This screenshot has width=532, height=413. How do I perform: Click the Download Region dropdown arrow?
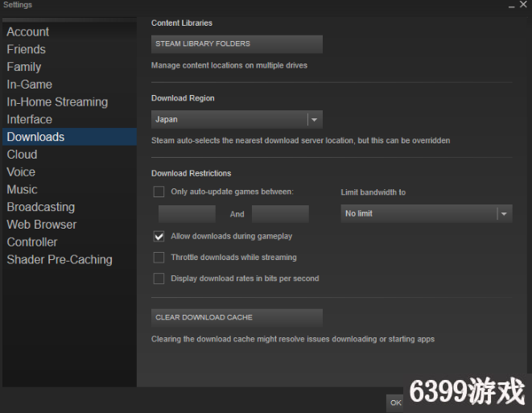pyautogui.click(x=315, y=119)
